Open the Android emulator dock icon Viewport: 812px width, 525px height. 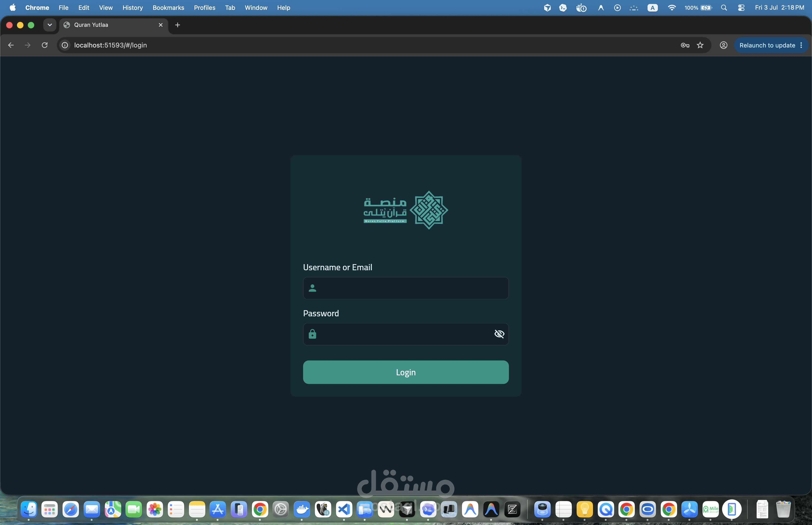tap(732, 509)
